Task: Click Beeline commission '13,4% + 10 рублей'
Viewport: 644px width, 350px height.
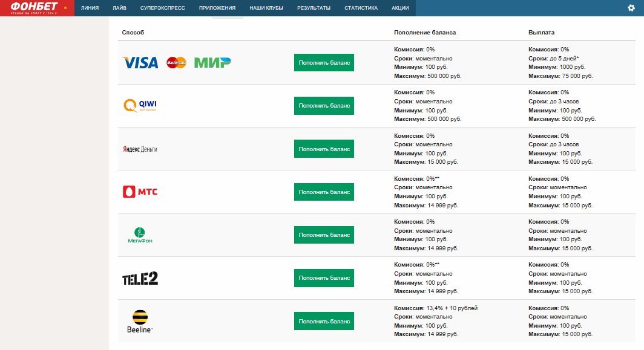Action: [x=452, y=308]
